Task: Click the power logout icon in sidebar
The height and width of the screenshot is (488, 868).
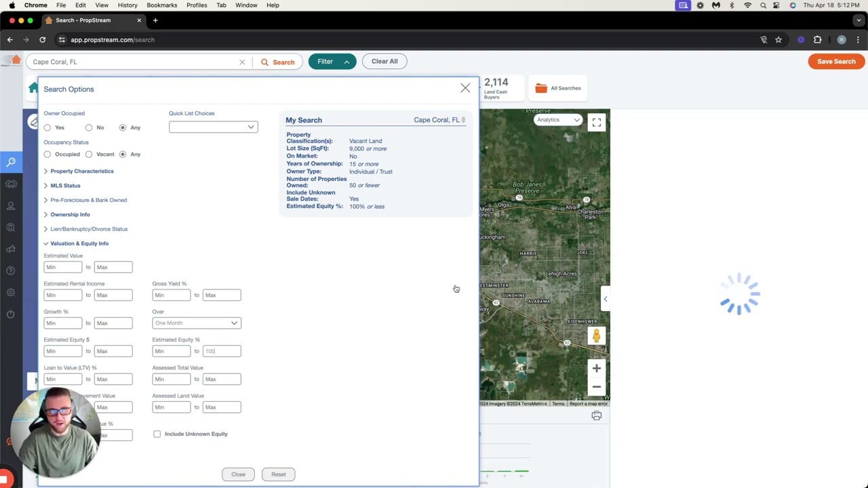Action: pyautogui.click(x=11, y=314)
